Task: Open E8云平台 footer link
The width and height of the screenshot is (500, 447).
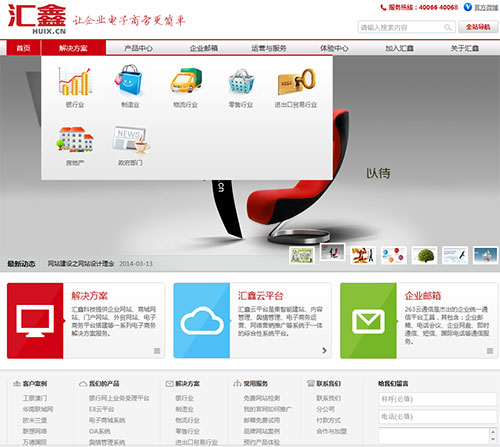Action: click(x=101, y=409)
